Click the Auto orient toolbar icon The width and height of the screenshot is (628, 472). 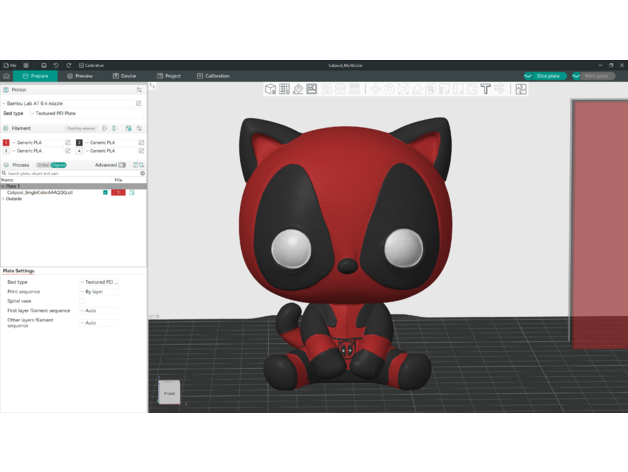[x=298, y=89]
